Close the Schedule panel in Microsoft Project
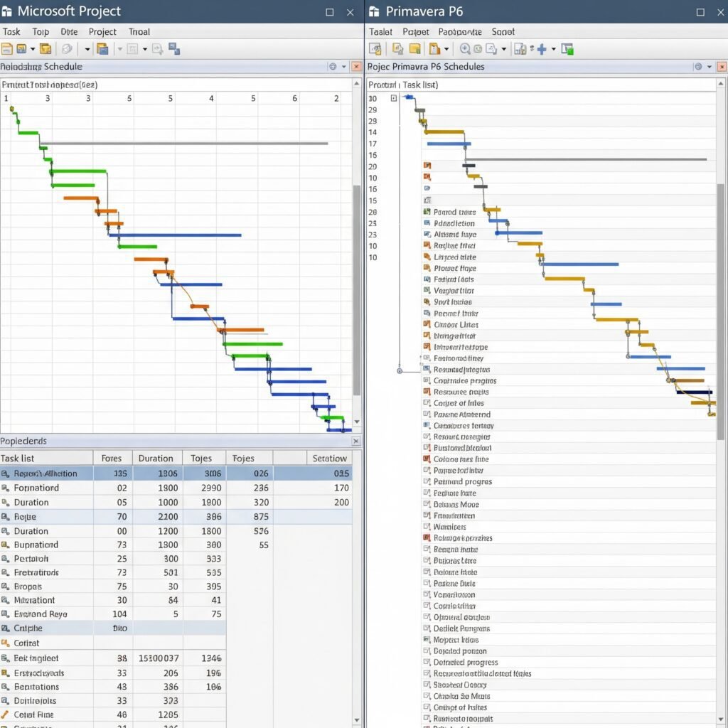728x728 pixels. pyautogui.click(x=356, y=66)
